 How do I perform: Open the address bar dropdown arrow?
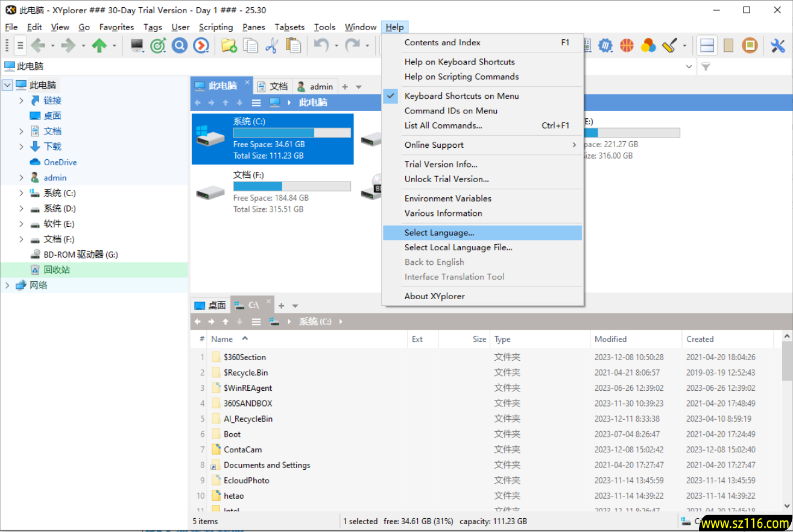(x=689, y=66)
